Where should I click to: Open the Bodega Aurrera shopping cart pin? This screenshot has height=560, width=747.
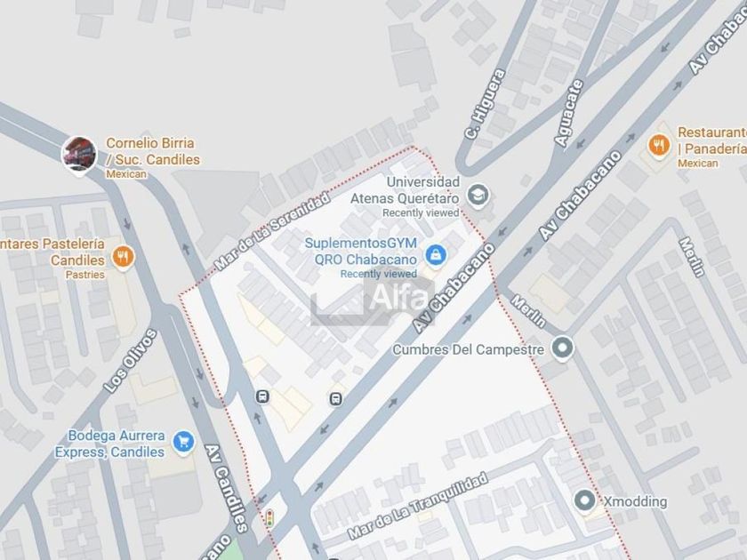tap(183, 443)
